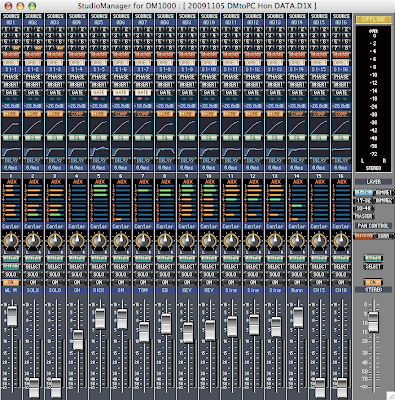Click the channel 14 Runn fader
The width and height of the screenshot is (395, 400).
click(x=298, y=318)
